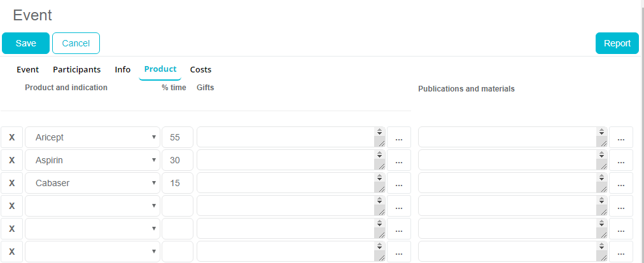The height and width of the screenshot is (263, 644).
Task: Click the gifts ellipsis button for Aspirin
Action: click(x=399, y=160)
